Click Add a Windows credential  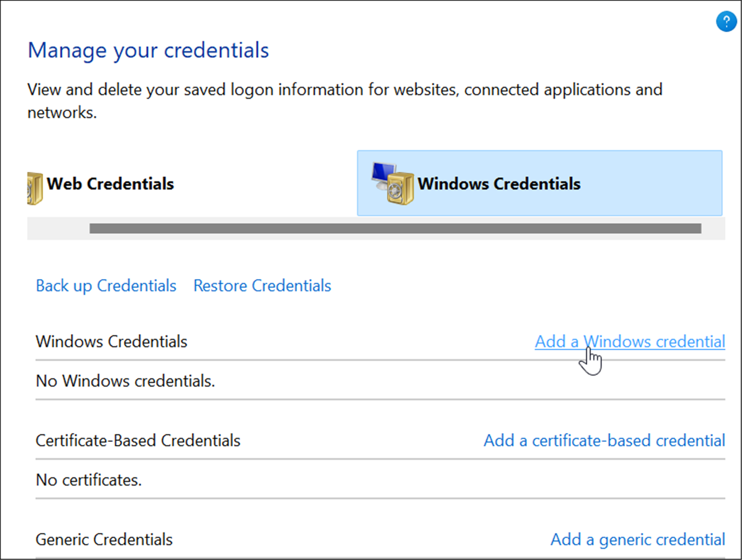click(x=630, y=341)
